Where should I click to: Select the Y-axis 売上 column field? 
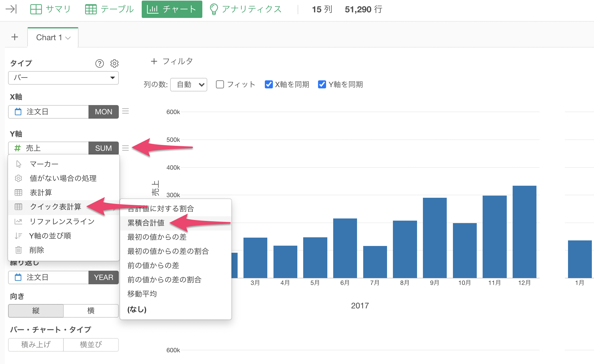pyautogui.click(x=49, y=148)
